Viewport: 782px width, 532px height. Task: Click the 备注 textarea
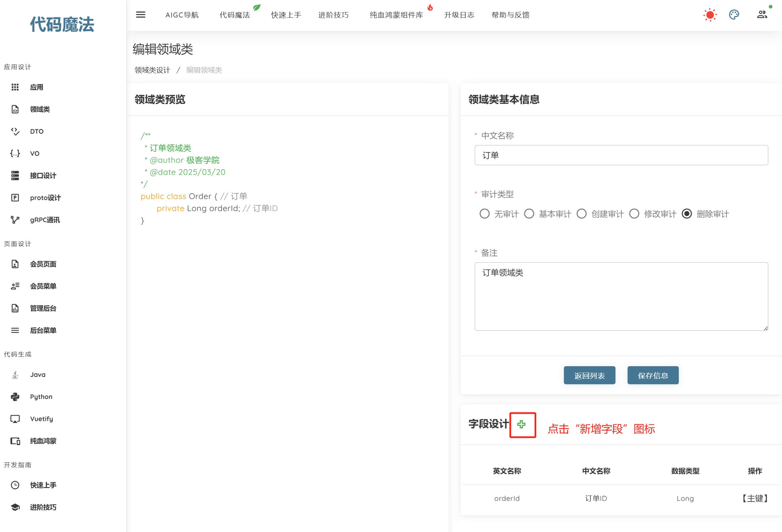621,296
